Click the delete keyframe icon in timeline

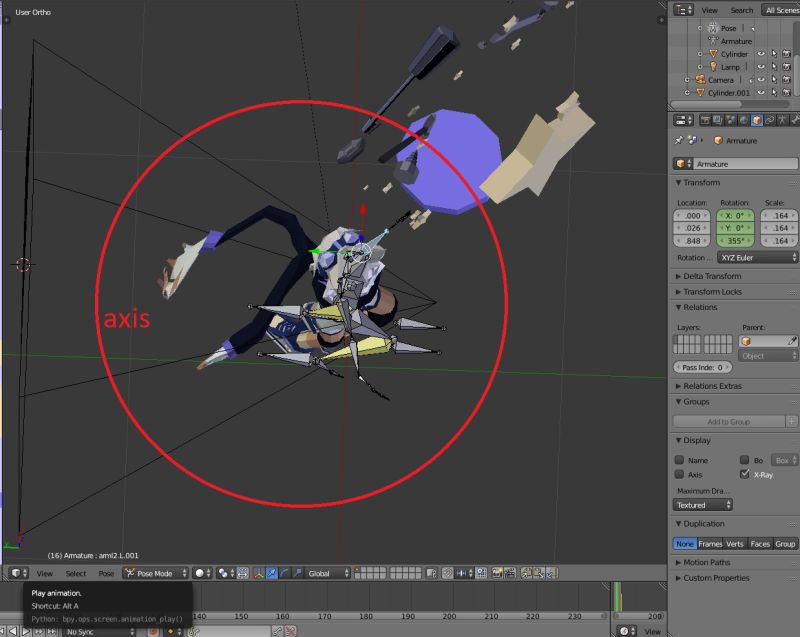click(290, 631)
